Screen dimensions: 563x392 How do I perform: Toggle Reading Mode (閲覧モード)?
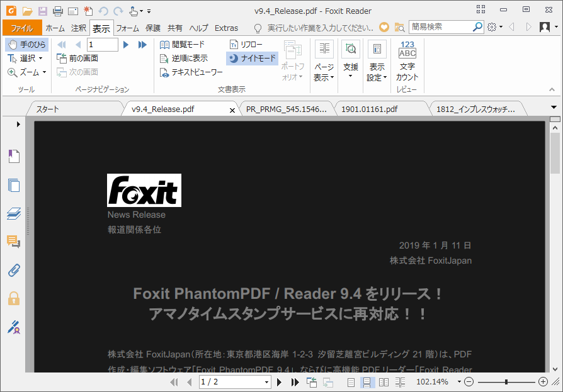(x=182, y=45)
